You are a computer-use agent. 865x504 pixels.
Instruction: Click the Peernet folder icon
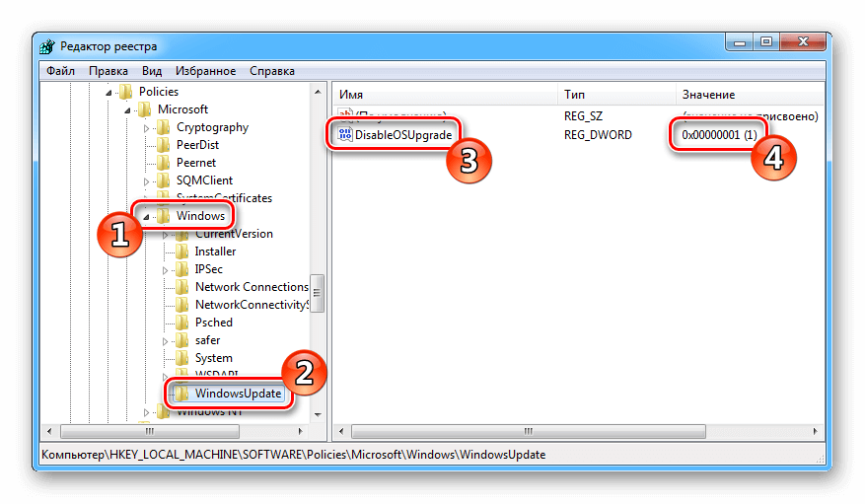point(164,163)
